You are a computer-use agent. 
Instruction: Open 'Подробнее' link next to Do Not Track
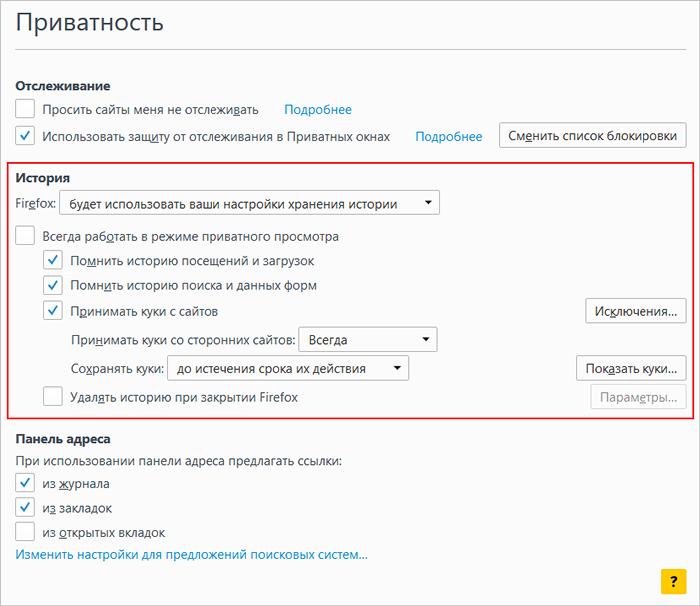click(318, 109)
